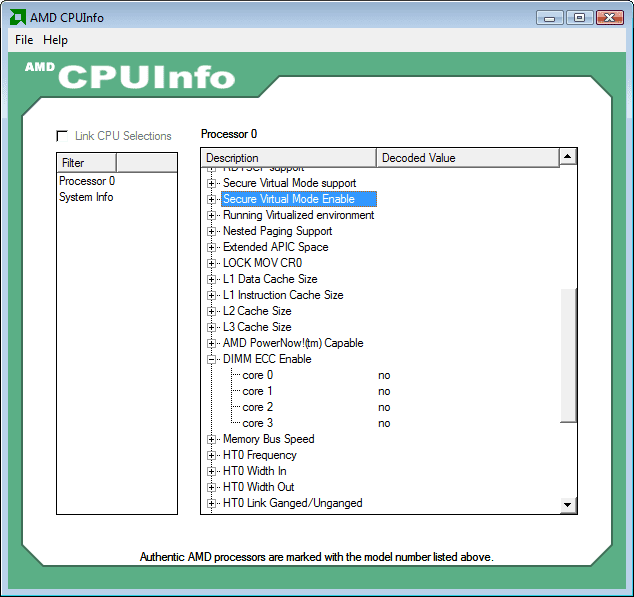Viewport: 634px width, 597px height.
Task: Click the scroll down arrow of the tree list
Action: click(x=568, y=505)
